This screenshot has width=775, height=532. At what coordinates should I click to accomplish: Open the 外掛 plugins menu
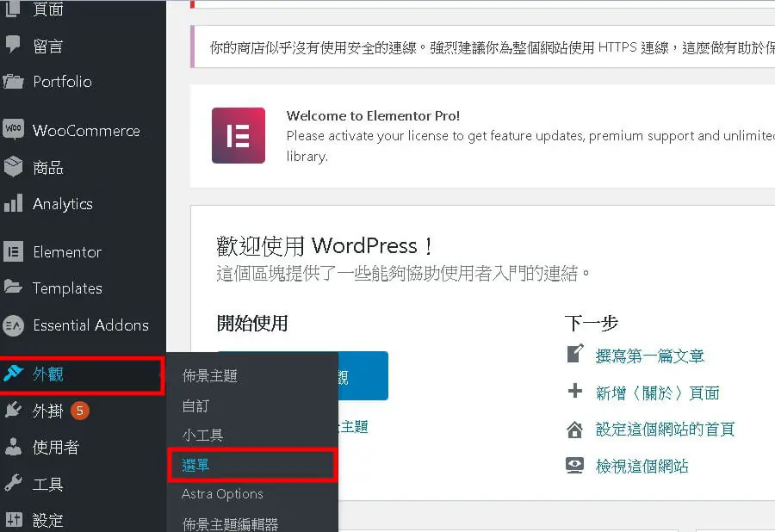tap(83, 411)
